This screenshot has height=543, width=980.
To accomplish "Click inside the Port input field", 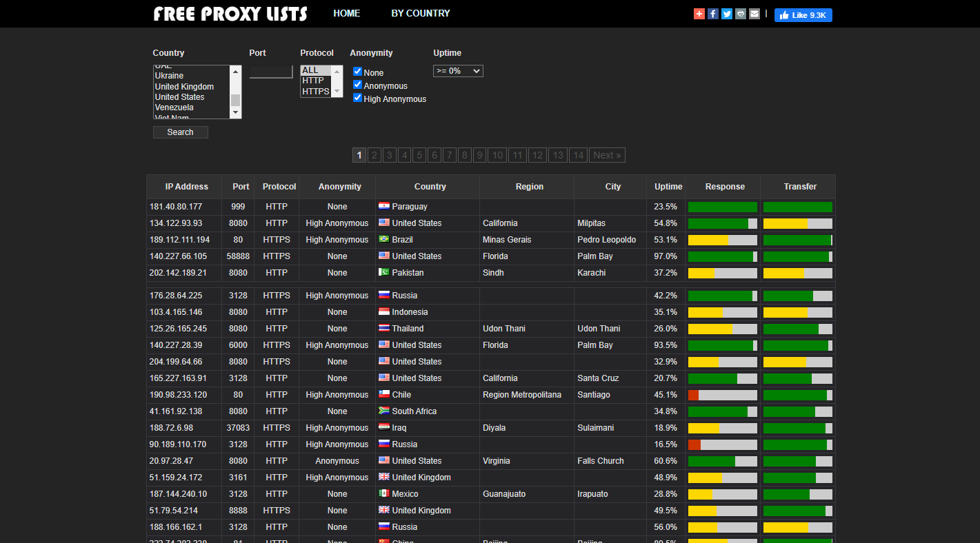I will [270, 71].
